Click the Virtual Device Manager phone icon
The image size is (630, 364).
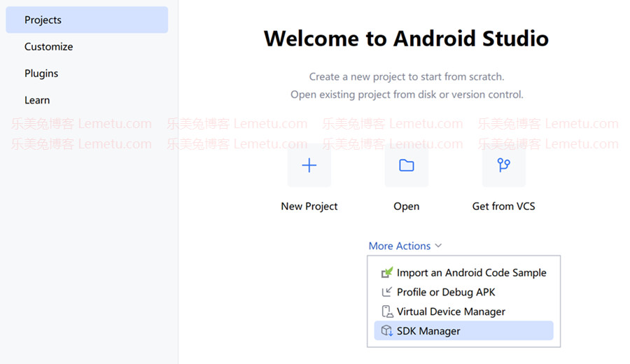(x=387, y=311)
